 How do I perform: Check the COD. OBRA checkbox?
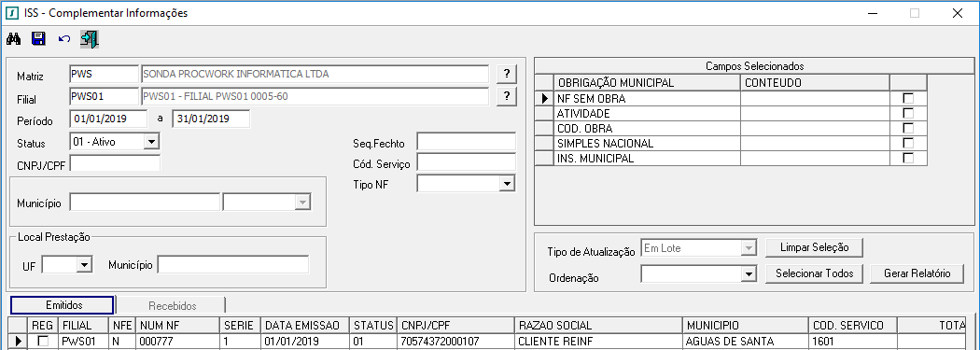[908, 128]
